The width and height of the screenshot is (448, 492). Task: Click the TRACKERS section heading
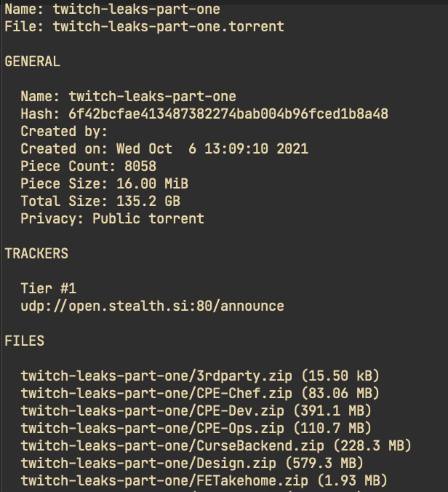pyautogui.click(x=36, y=254)
